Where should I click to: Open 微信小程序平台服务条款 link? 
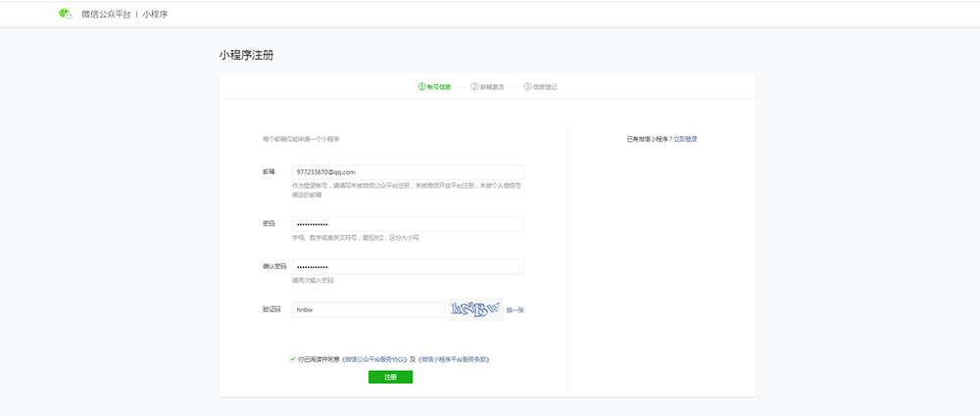453,359
